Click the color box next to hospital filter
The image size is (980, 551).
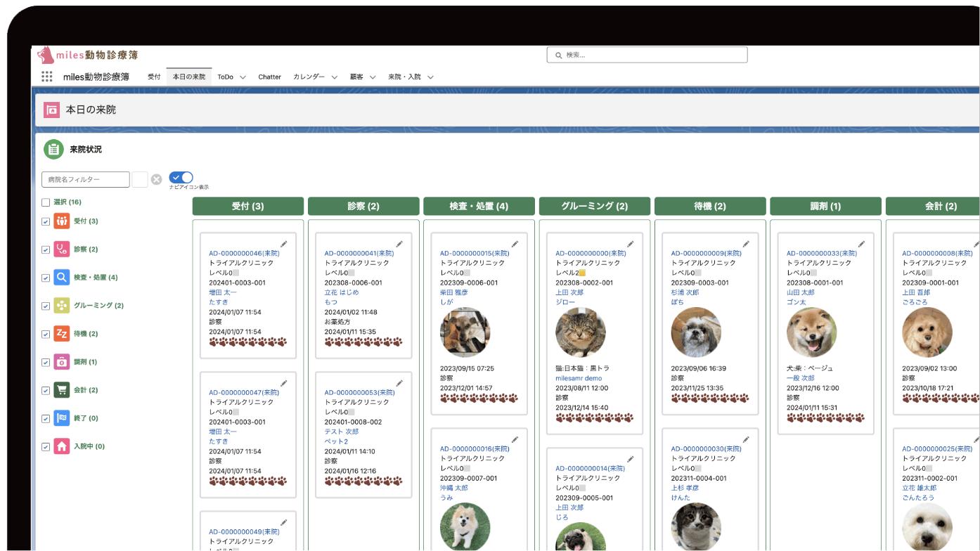(x=140, y=179)
